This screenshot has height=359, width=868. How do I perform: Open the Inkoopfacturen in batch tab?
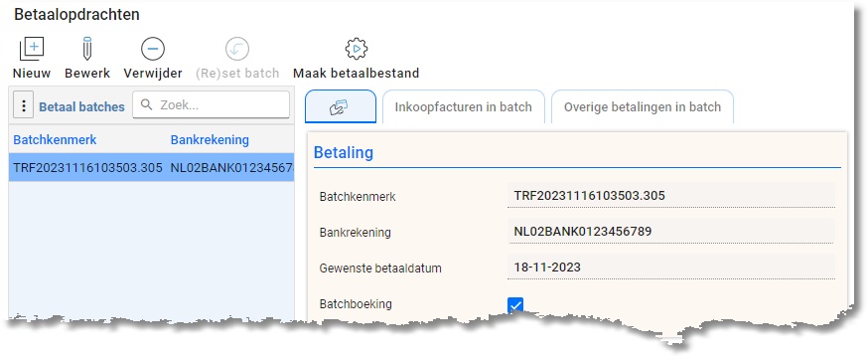[x=464, y=107]
